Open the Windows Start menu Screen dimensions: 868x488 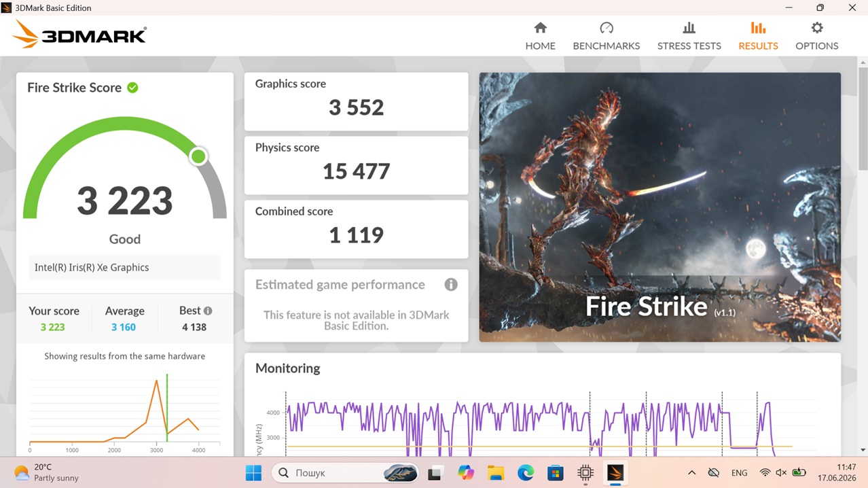[x=253, y=472]
